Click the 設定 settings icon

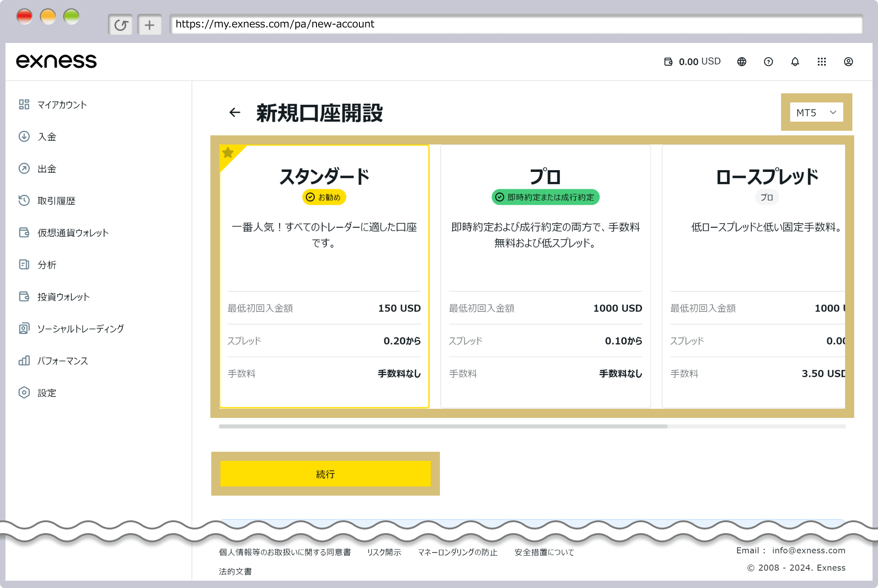24,393
